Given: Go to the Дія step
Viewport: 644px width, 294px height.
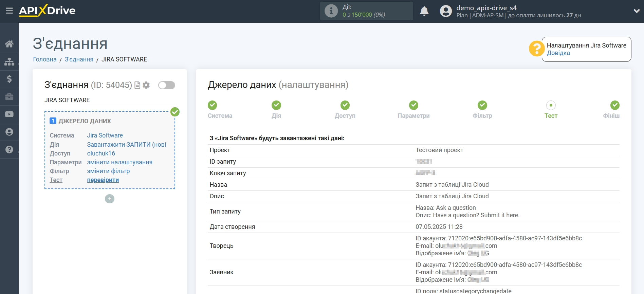Looking at the screenshot, I should click(276, 105).
